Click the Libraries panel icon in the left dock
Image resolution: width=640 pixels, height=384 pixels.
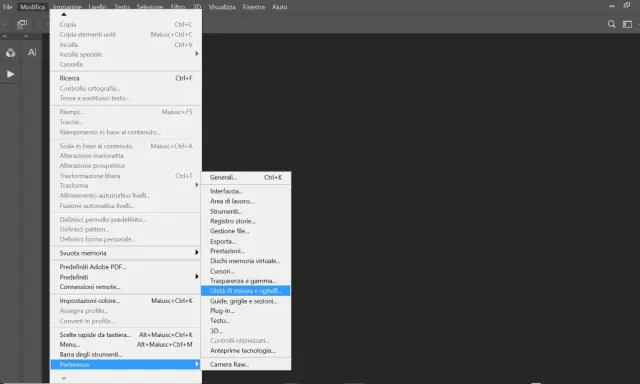tap(10, 53)
